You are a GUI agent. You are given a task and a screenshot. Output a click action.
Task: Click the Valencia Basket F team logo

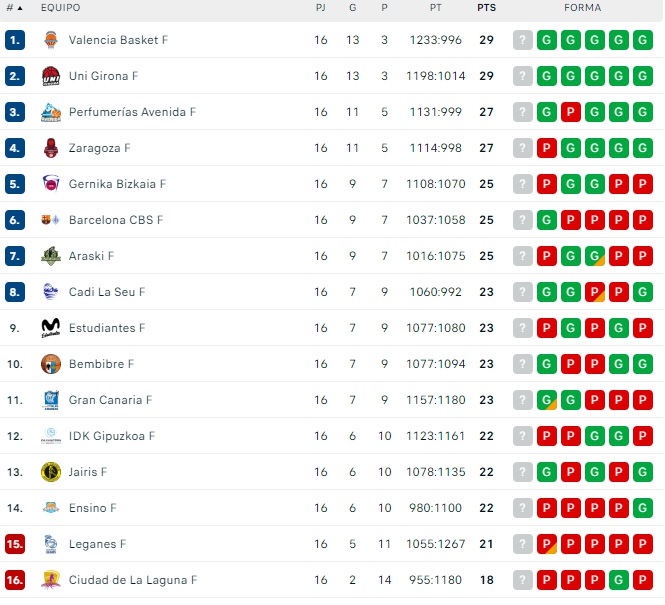(51, 40)
